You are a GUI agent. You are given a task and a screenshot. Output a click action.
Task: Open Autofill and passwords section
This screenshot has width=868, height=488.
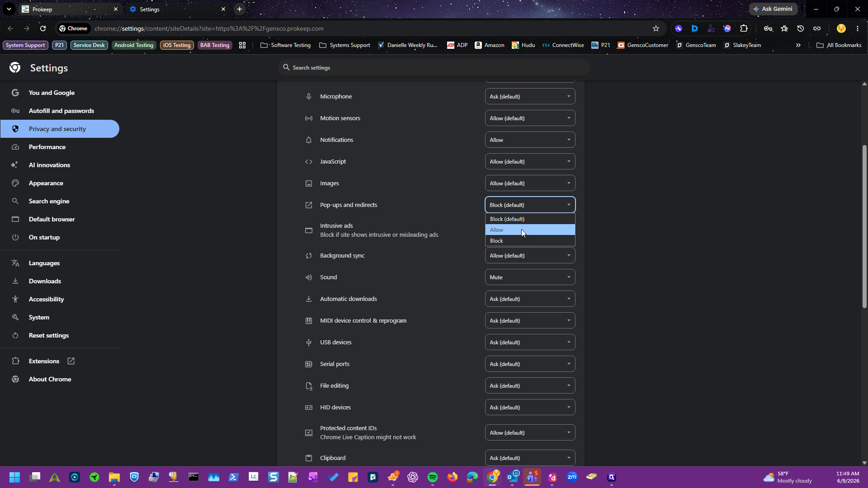point(60,111)
